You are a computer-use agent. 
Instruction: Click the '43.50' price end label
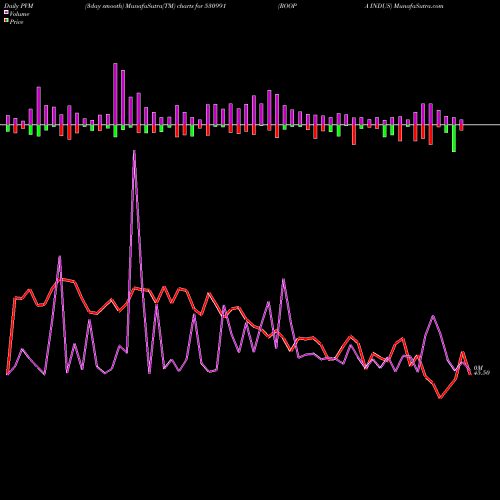(482, 373)
